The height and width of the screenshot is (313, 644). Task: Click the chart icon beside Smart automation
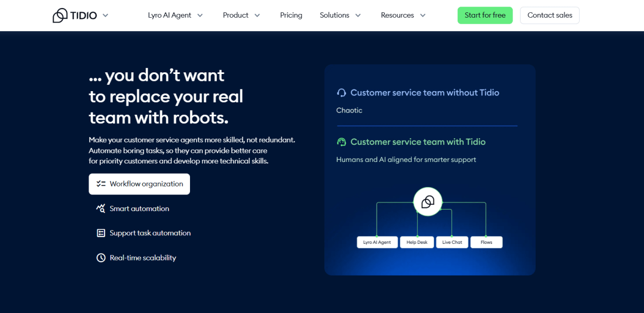click(101, 208)
